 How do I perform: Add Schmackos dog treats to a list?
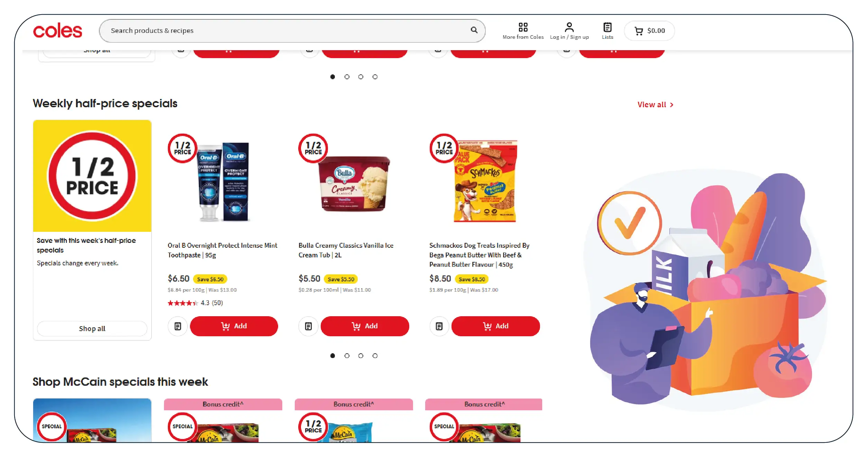click(439, 326)
